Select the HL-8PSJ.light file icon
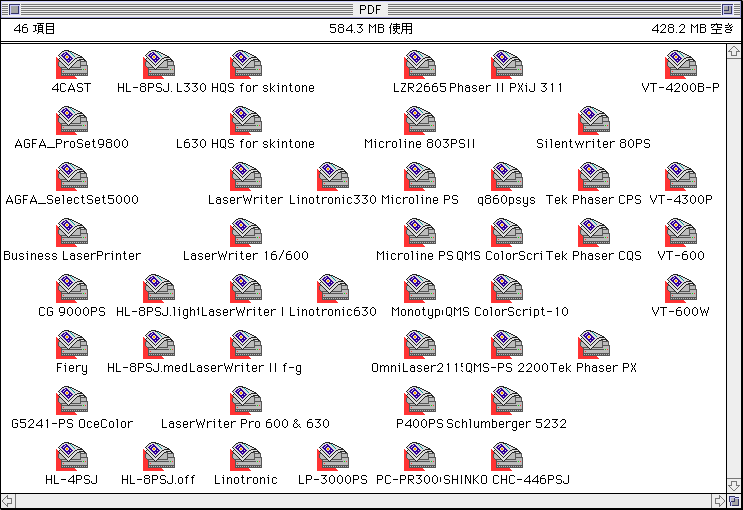 [x=159, y=288]
